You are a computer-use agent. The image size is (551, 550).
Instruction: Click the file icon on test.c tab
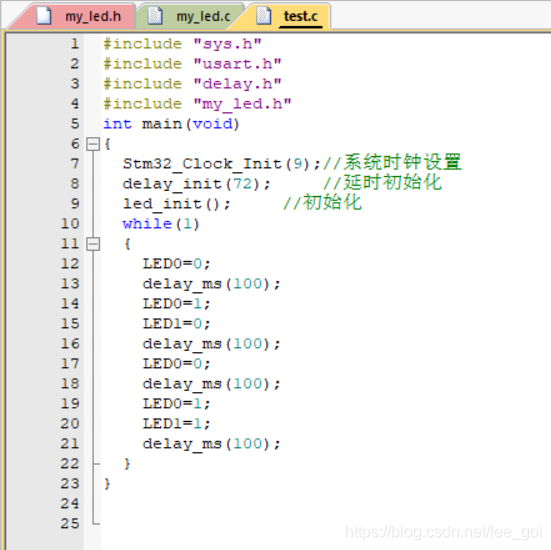point(263,16)
